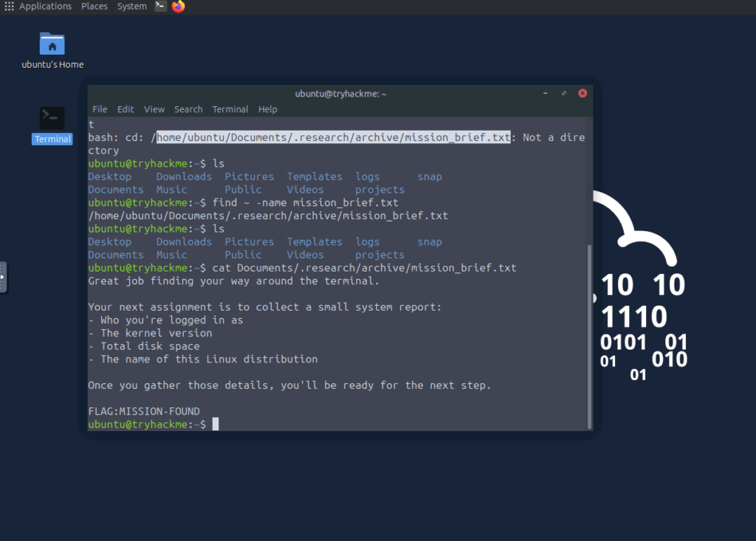Open the ubuntu's Home folder icon
This screenshot has width=756, height=541.
tap(52, 44)
